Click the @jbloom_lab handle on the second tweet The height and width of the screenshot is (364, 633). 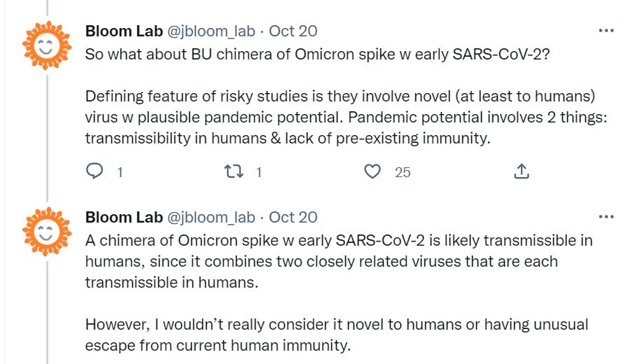pyautogui.click(x=212, y=217)
